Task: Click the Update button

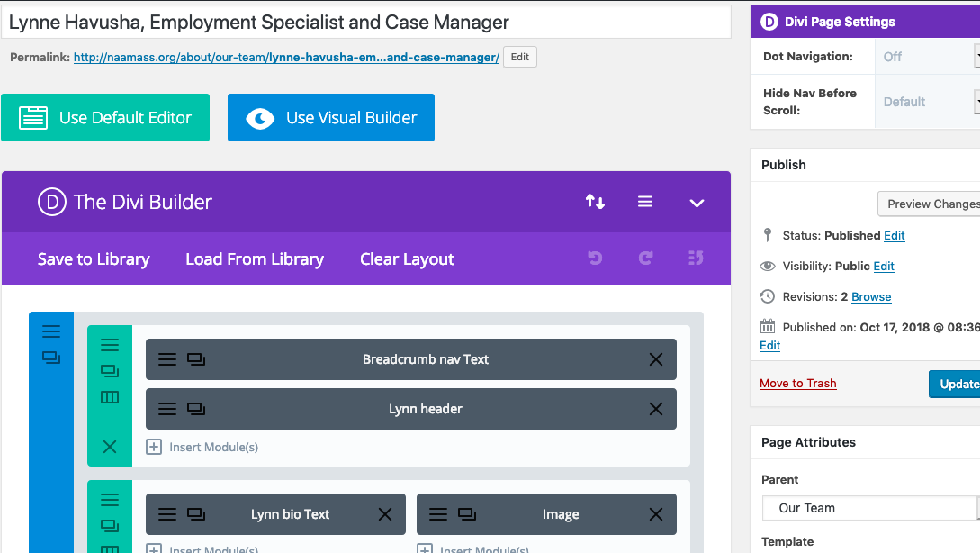Action: tap(955, 384)
